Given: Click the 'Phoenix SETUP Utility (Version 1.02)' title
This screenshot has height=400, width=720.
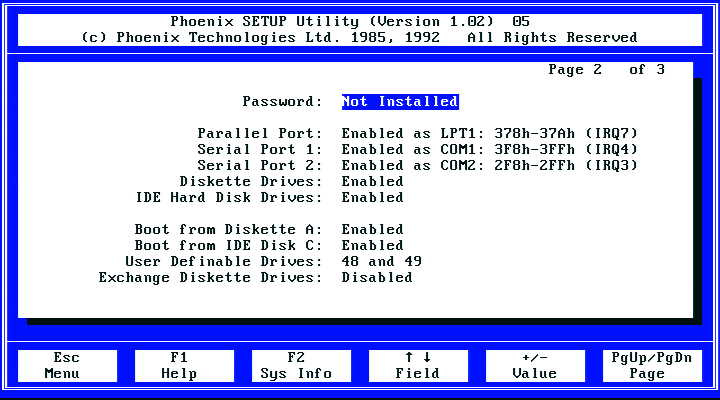Looking at the screenshot, I should click(x=332, y=22).
